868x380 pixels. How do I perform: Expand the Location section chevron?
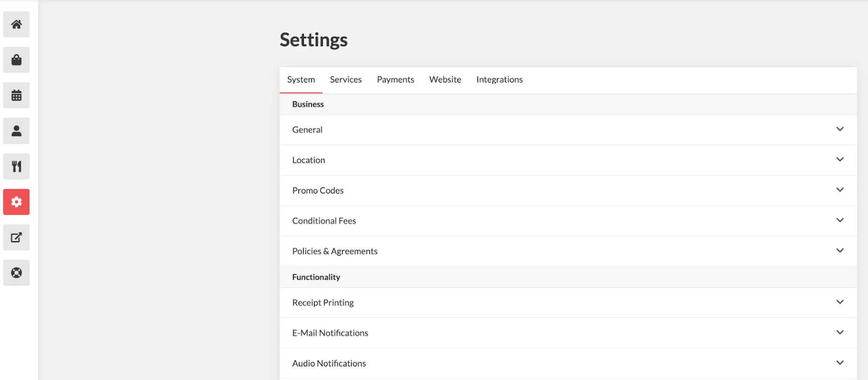coord(840,159)
